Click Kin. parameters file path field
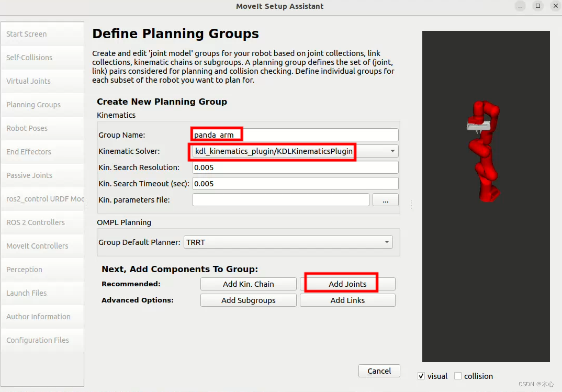 coord(280,199)
